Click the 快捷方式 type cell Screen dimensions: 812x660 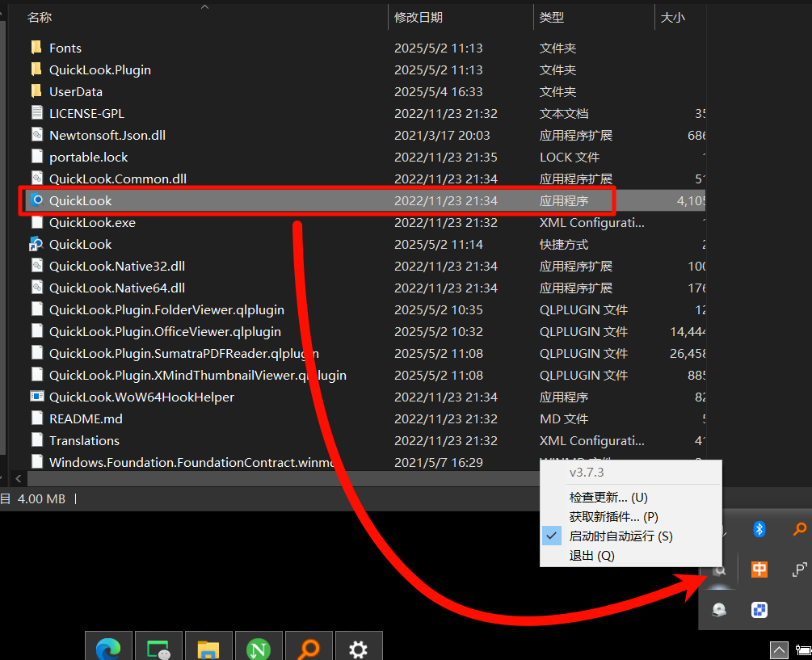(564, 244)
